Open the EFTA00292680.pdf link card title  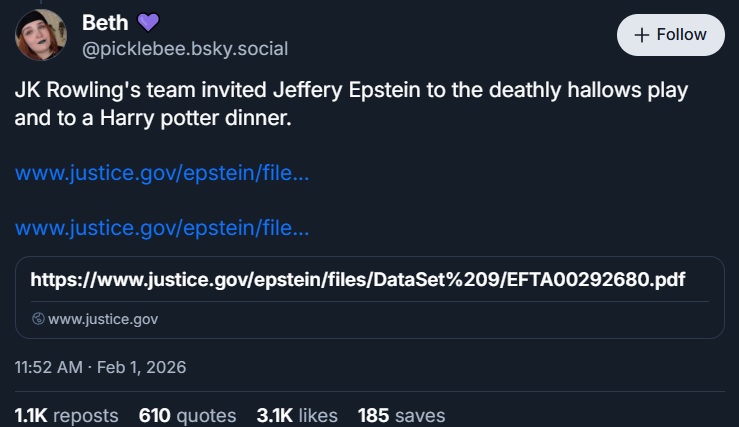[x=358, y=279]
